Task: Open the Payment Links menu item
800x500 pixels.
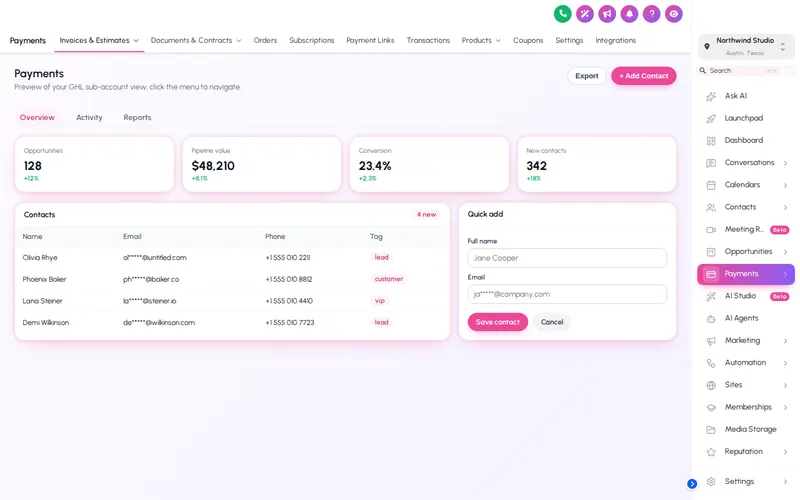Action: point(370,40)
